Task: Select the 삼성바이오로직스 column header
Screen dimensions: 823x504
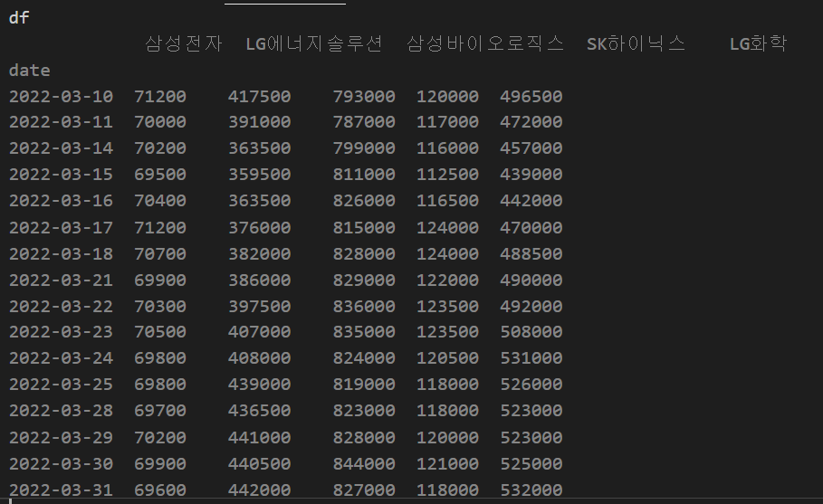Action: coord(485,43)
